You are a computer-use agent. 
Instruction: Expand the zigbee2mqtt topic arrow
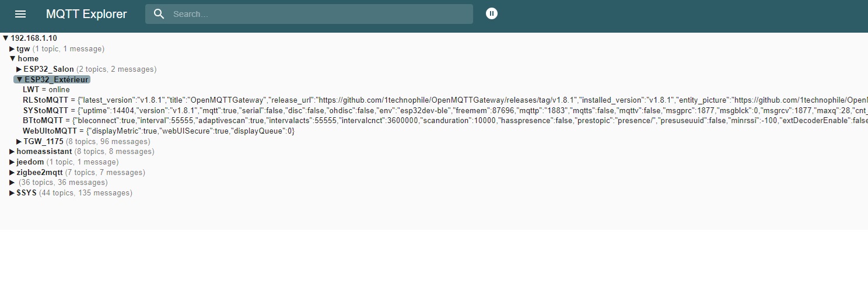coord(12,173)
